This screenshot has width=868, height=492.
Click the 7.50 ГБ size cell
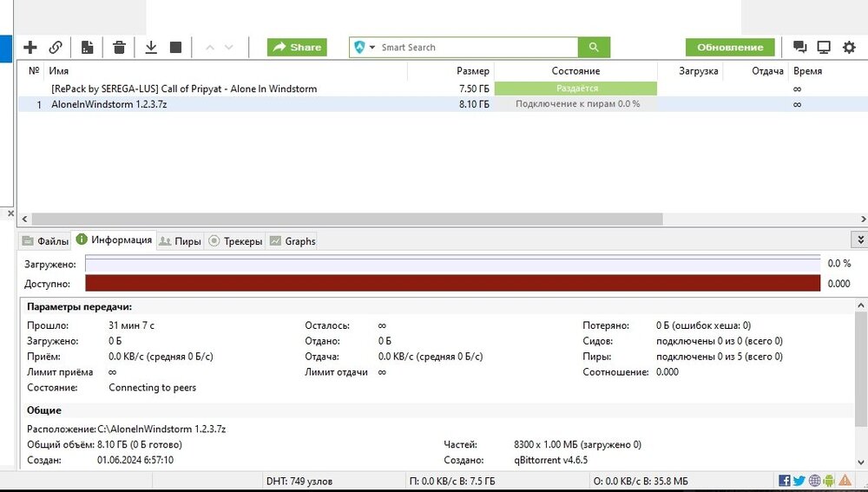click(x=474, y=89)
